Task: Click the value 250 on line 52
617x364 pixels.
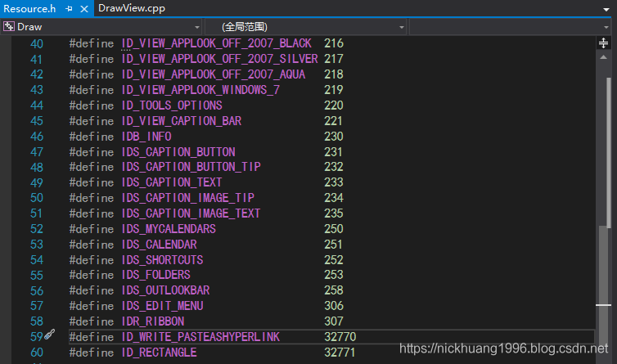Action: [334, 229]
